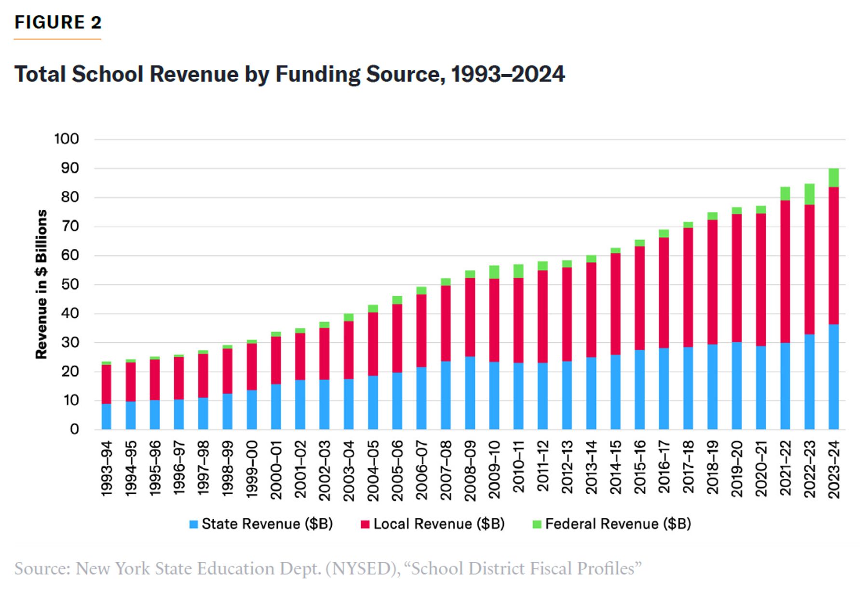Click the y-axis label 50
This screenshot has height=596, width=868.
click(69, 284)
